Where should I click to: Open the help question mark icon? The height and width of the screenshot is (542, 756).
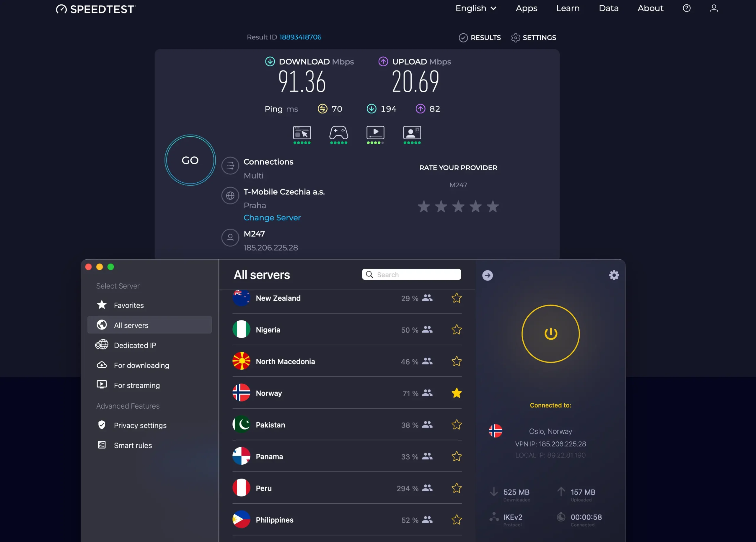pos(686,8)
